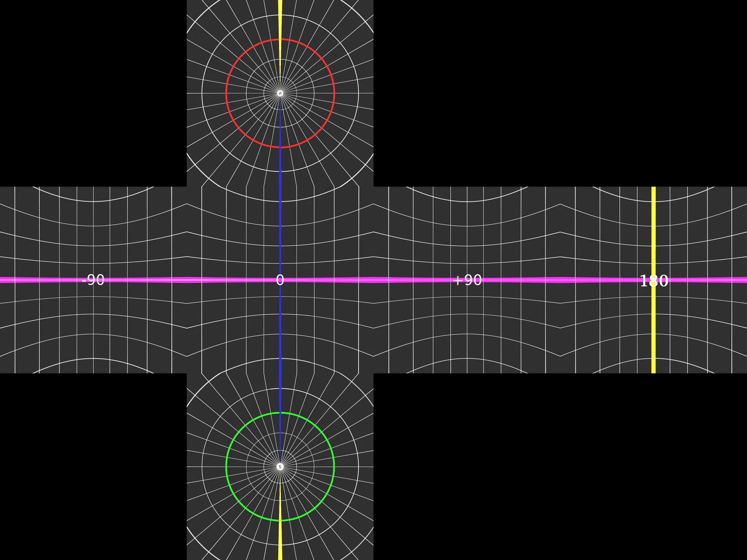Click yellow vertical line below 180 label
Viewport: 747px width, 560px height.
pyautogui.click(x=654, y=332)
